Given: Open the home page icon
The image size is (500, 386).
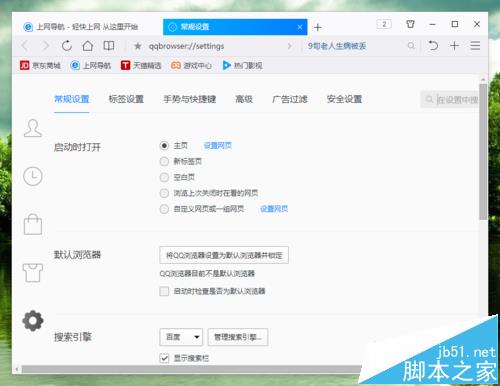Looking at the screenshot, I should 88,46.
